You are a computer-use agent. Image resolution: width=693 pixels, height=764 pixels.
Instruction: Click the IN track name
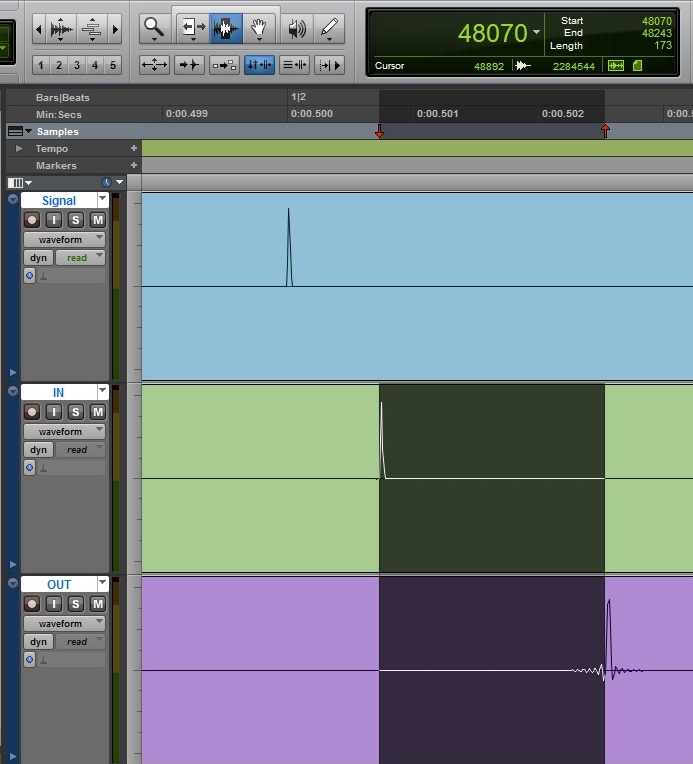tap(58, 392)
